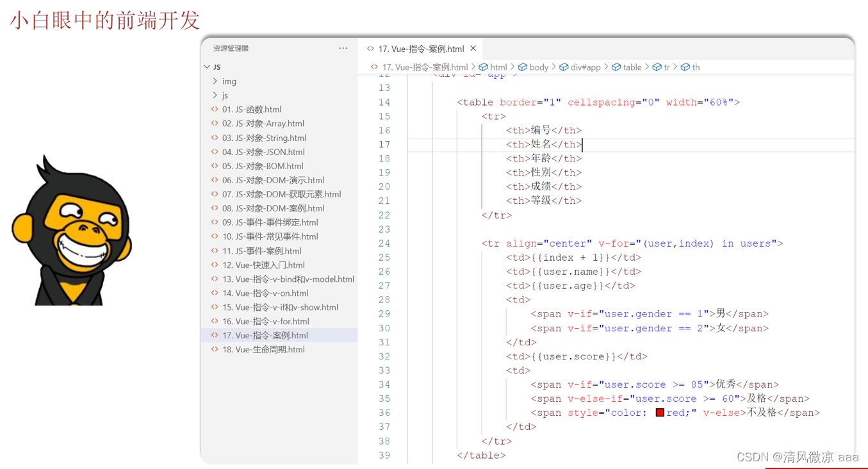Click the file icon of 05. JS-对象-BOM.html

[x=215, y=166]
